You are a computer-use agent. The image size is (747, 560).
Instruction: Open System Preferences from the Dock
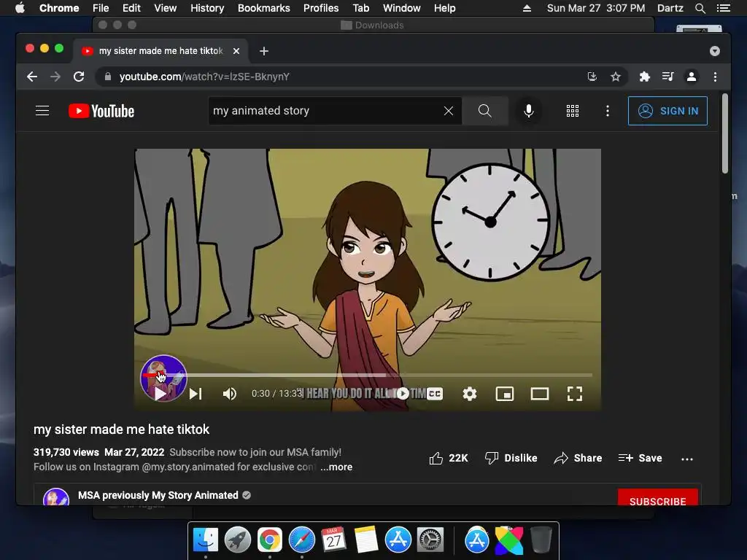(x=430, y=540)
